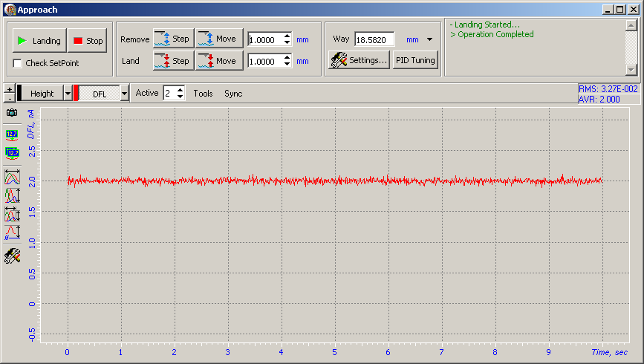Click the lower 12.7 readout icon
The height and width of the screenshot is (364, 644).
(12, 154)
